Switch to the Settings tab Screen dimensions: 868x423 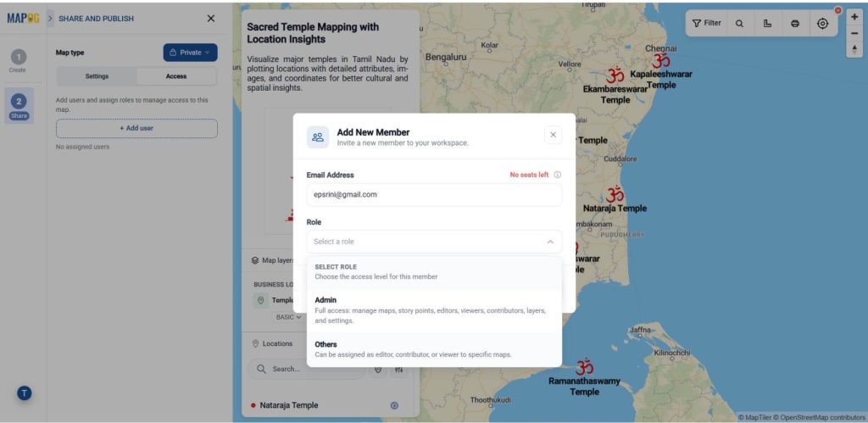pos(97,76)
